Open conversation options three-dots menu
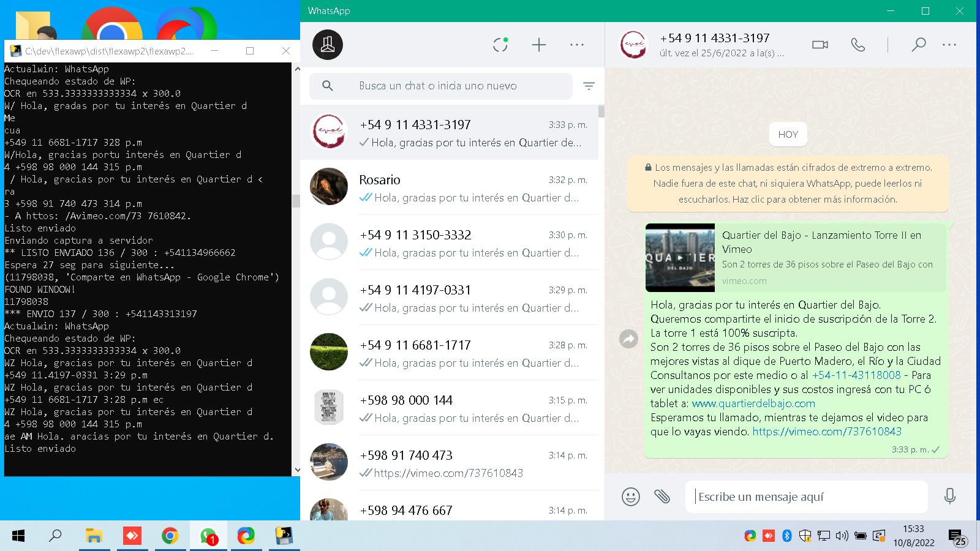Viewport: 980px width, 551px height. click(949, 45)
